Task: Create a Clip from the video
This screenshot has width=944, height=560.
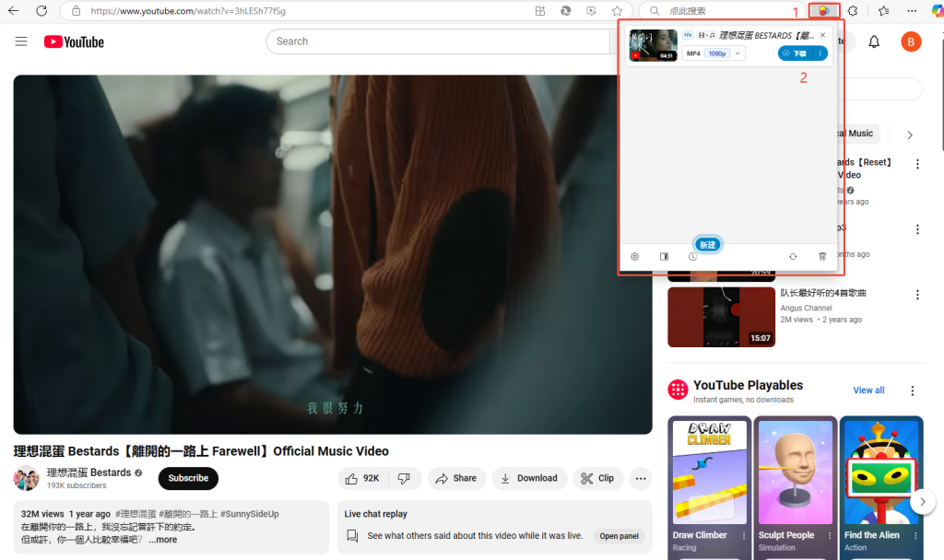Action: 597,478
